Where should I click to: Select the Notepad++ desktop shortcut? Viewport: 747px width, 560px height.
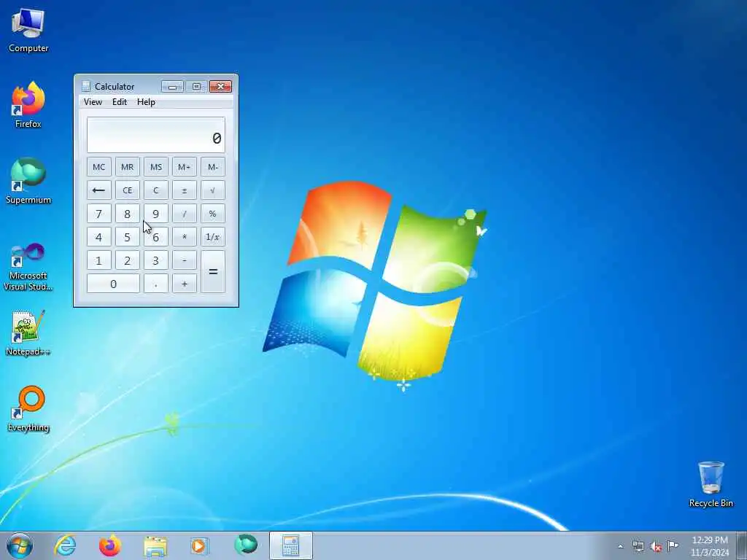coord(28,333)
